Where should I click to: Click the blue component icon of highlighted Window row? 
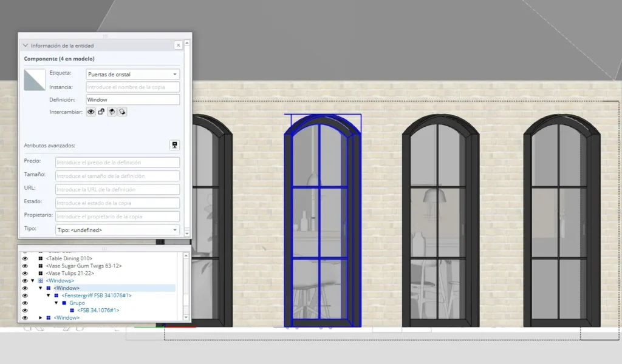tap(49, 288)
